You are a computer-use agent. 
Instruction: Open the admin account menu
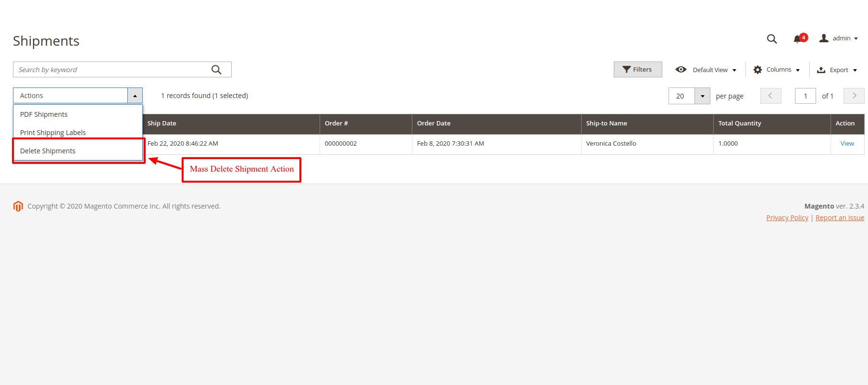(x=839, y=38)
